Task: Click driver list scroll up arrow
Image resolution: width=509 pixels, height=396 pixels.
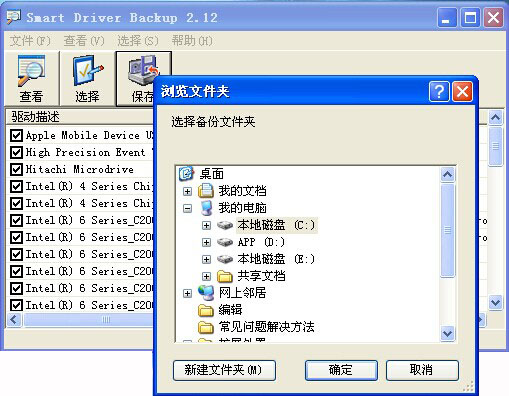Action: coord(495,117)
